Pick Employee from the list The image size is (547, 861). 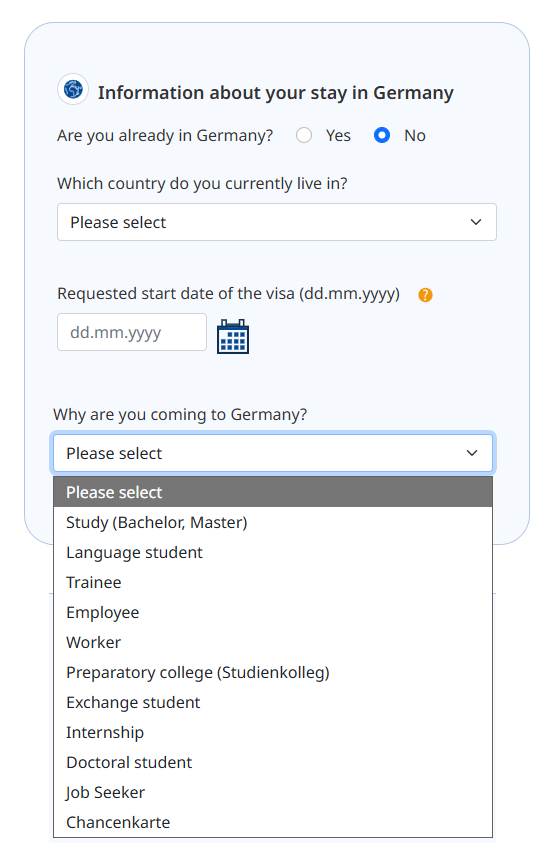pos(273,612)
